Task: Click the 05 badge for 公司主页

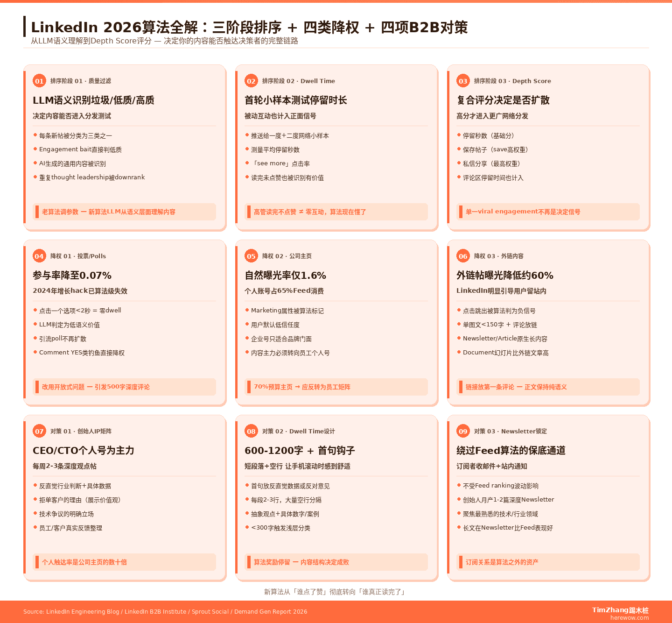Action: pyautogui.click(x=252, y=256)
